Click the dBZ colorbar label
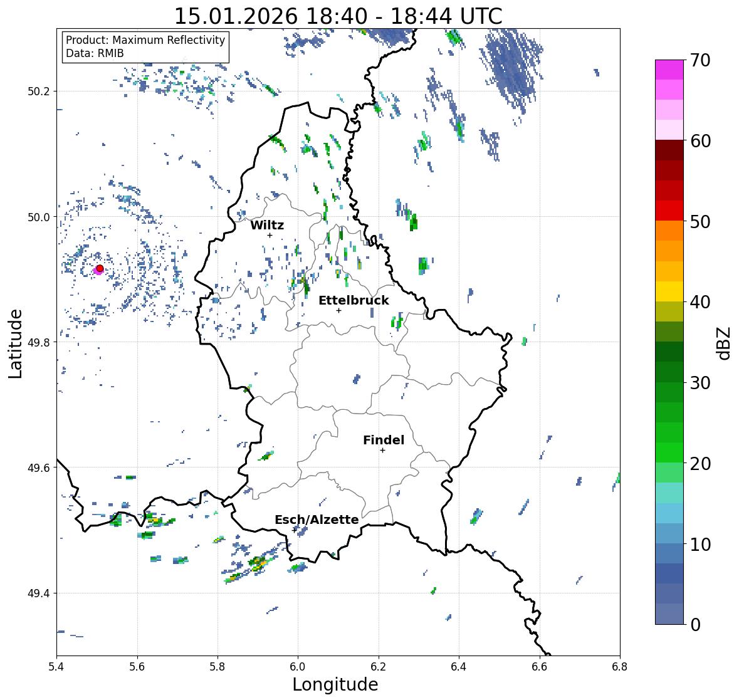Image resolution: width=739 pixels, height=700 pixels. [x=725, y=343]
